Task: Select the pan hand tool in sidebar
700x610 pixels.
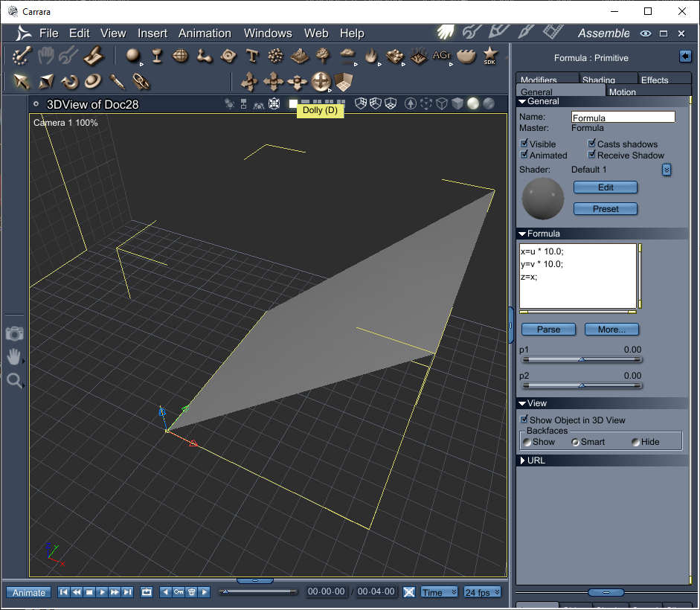Action: (x=14, y=356)
